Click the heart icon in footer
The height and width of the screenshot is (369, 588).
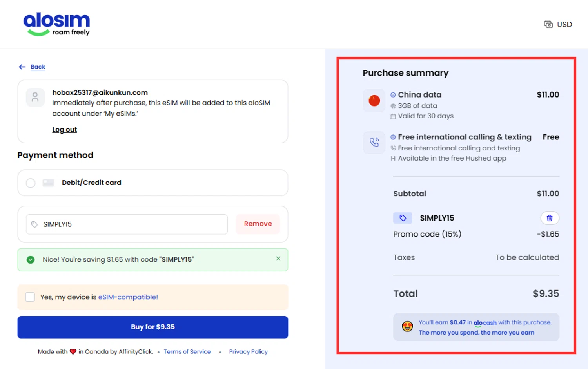point(73,352)
